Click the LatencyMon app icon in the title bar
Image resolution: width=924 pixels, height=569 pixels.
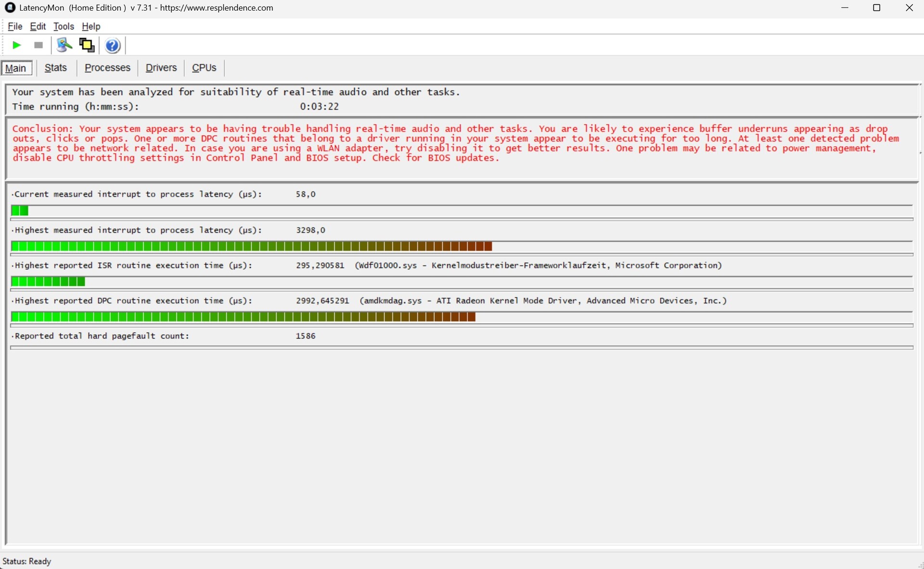[x=10, y=8]
